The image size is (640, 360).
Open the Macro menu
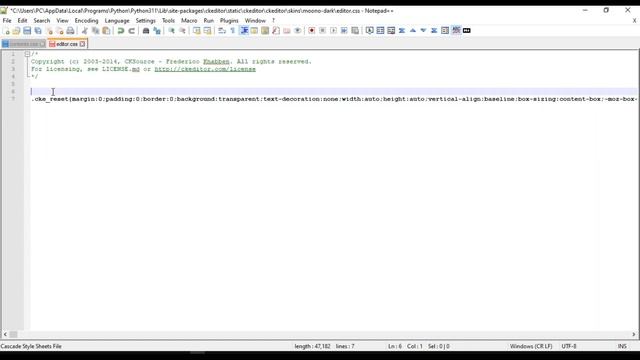(x=189, y=20)
